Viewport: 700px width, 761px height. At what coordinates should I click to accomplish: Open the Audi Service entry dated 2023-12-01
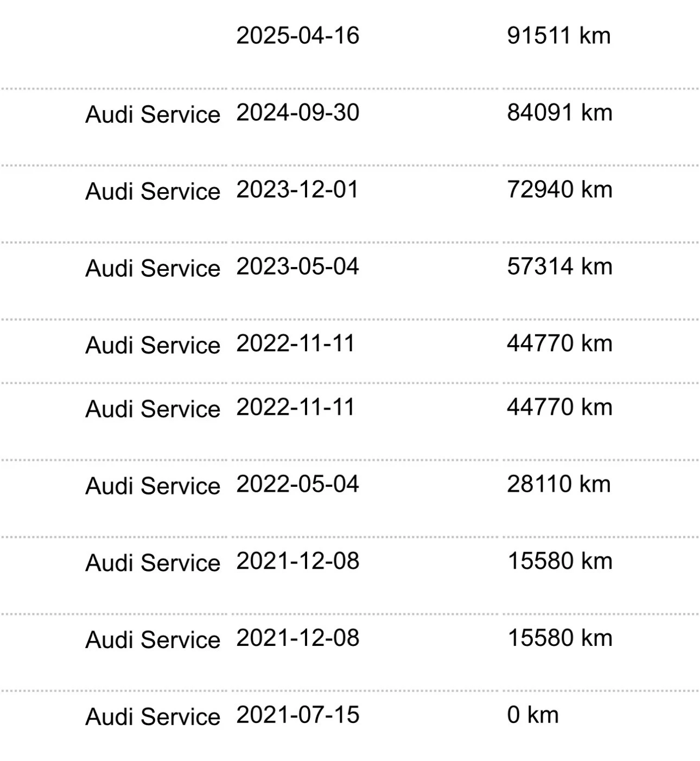click(x=153, y=192)
